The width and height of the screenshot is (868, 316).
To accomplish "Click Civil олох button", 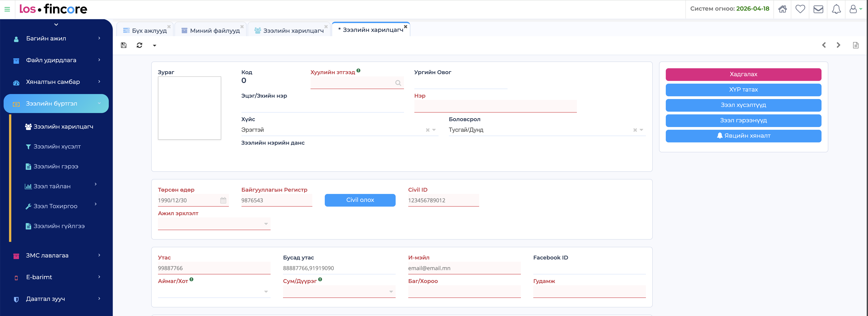I will tap(360, 200).
